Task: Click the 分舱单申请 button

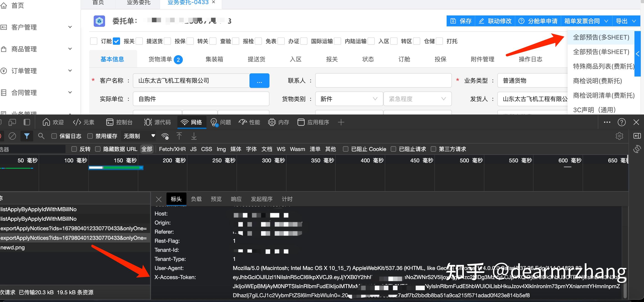Action: [538, 21]
